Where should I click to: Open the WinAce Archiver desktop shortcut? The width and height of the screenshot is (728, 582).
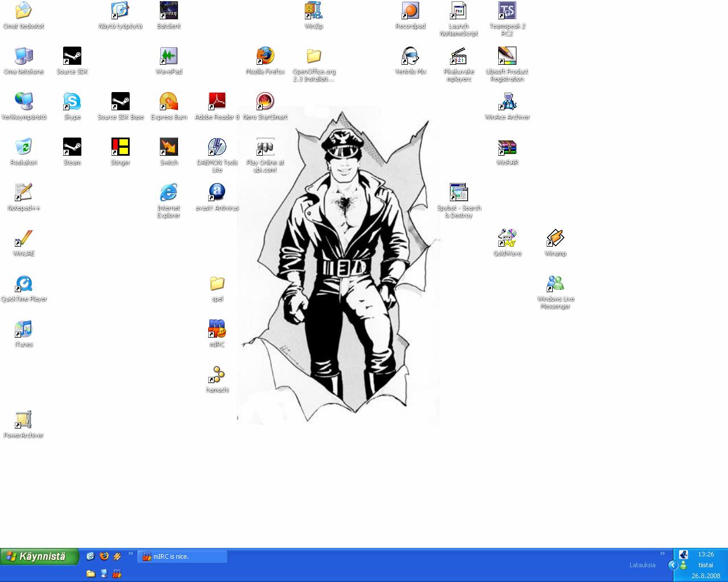pos(507,106)
